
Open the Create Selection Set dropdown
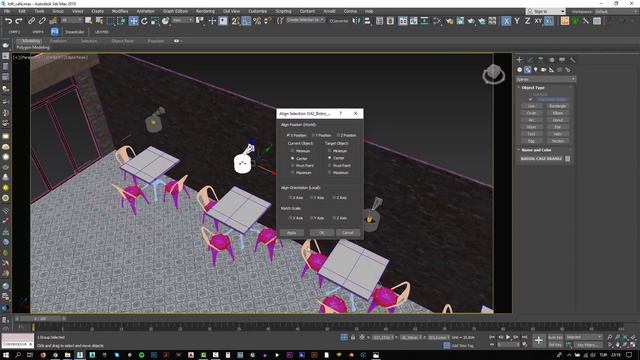[x=305, y=20]
